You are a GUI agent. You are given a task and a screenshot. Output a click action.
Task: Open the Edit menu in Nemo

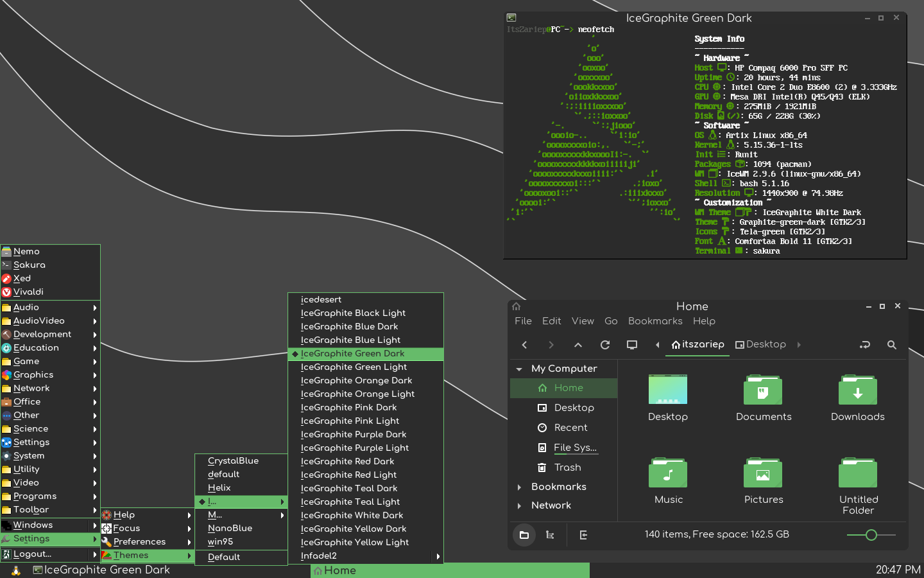click(x=551, y=321)
